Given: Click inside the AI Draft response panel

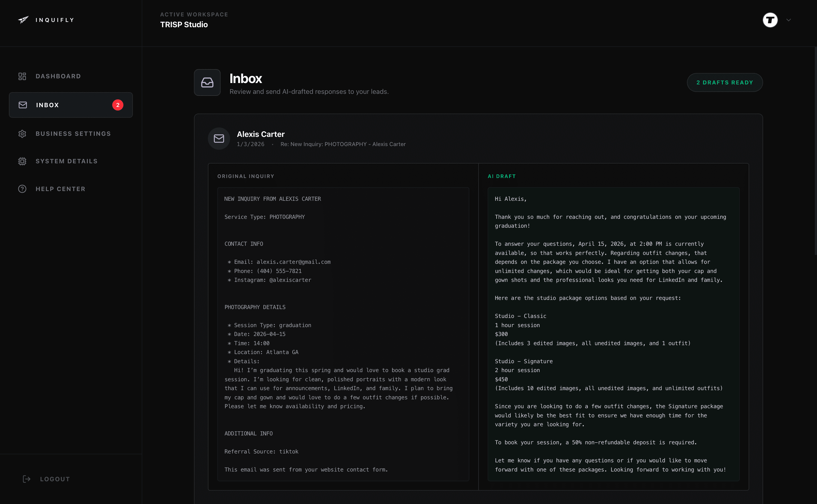Looking at the screenshot, I should pyautogui.click(x=614, y=333).
